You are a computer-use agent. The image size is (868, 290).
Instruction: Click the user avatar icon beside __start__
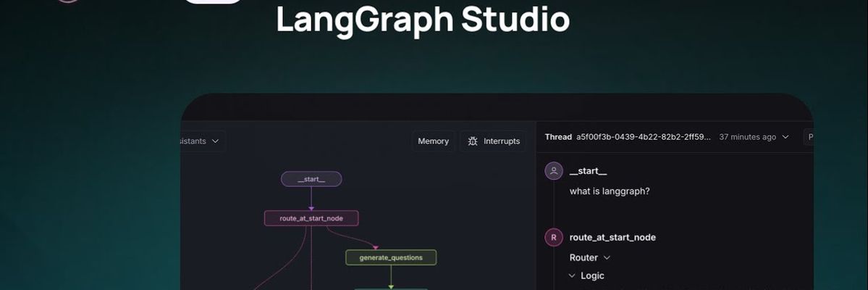click(554, 171)
